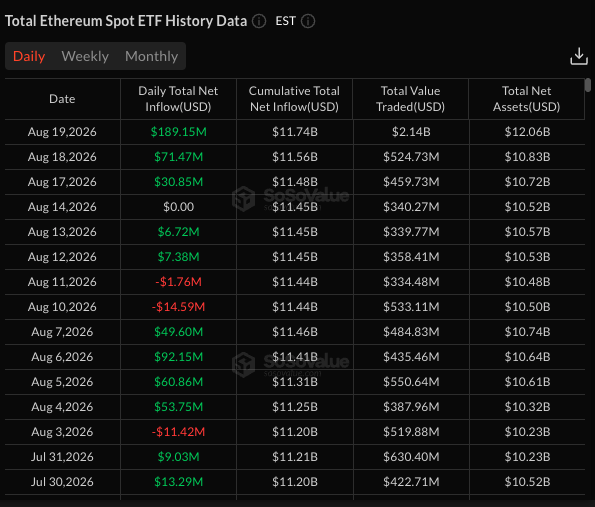Click the $92.15M inflow value
Image resolution: width=595 pixels, height=507 pixels.
point(178,357)
